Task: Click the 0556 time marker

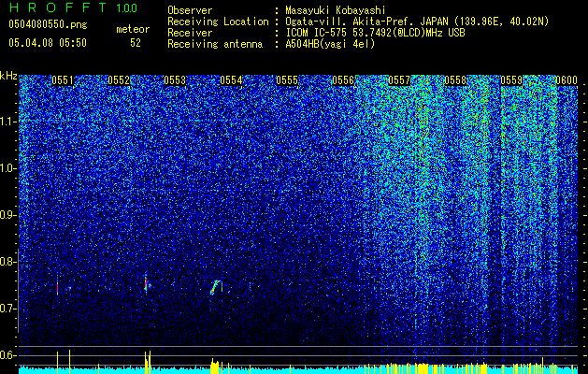Action: coord(343,80)
